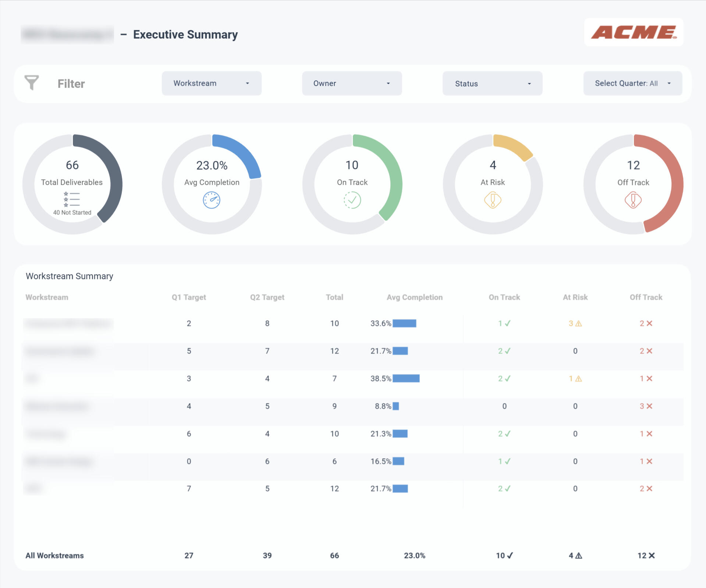
Task: Click the red alert icon in Off Track gauge
Action: (633, 200)
